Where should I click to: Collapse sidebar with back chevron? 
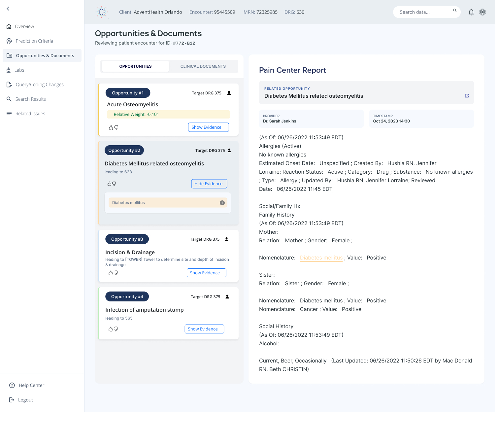click(x=8, y=9)
